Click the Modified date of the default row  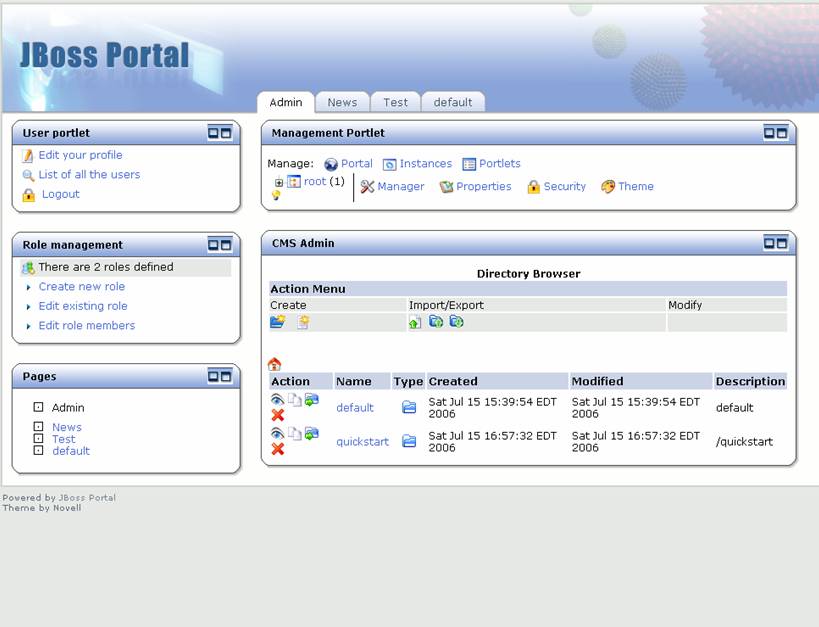pos(636,408)
